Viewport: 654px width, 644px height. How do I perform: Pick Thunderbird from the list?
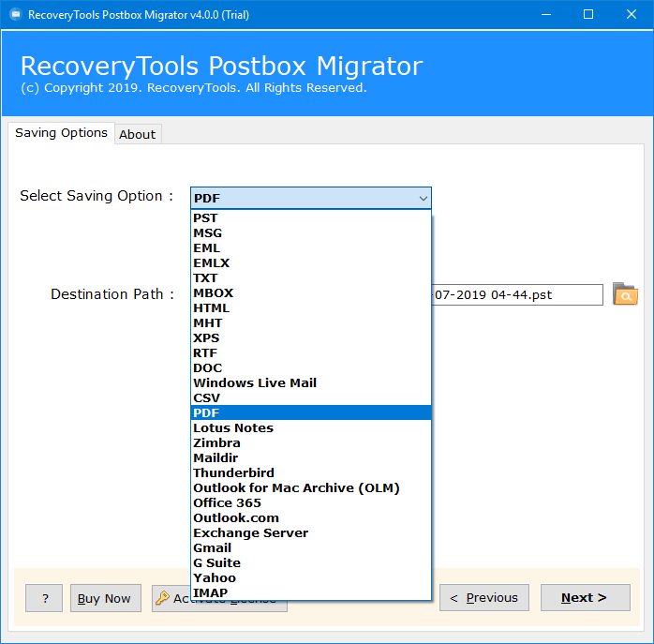(311, 472)
